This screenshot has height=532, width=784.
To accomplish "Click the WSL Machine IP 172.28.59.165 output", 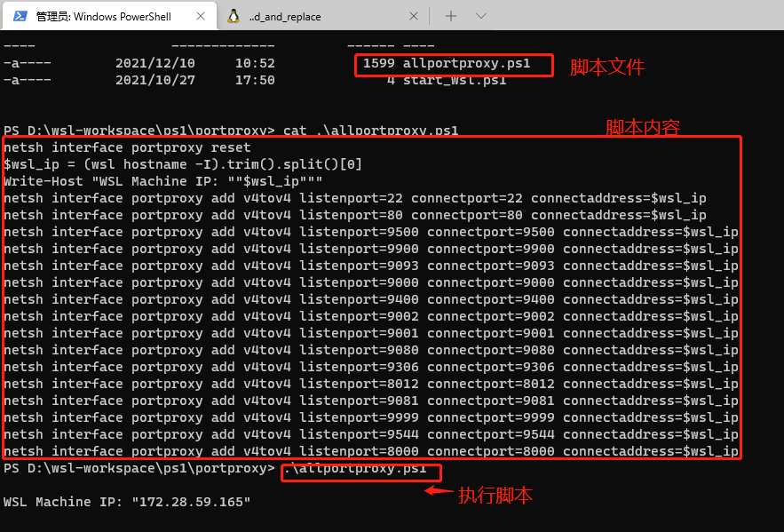I will click(127, 502).
